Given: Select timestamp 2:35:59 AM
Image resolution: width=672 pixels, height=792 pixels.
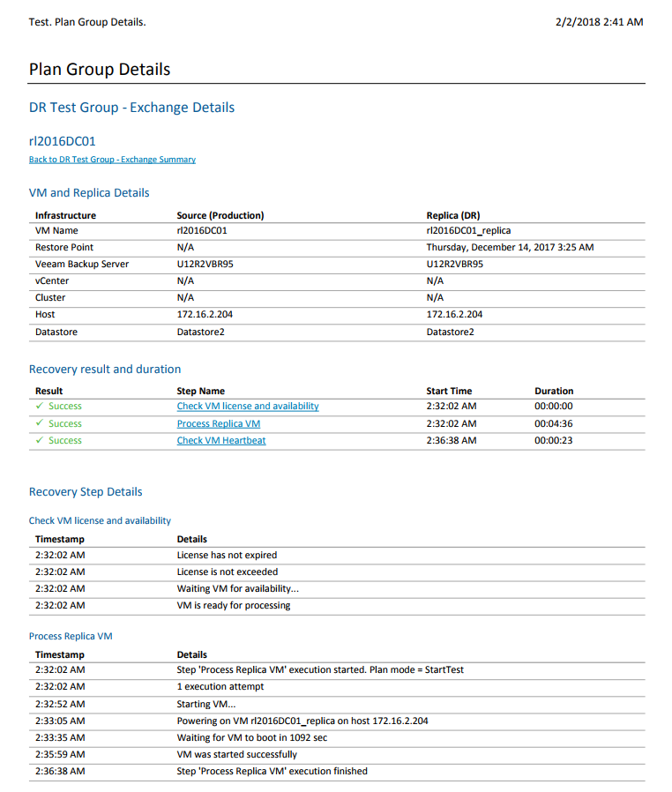Looking at the screenshot, I should coord(60,754).
